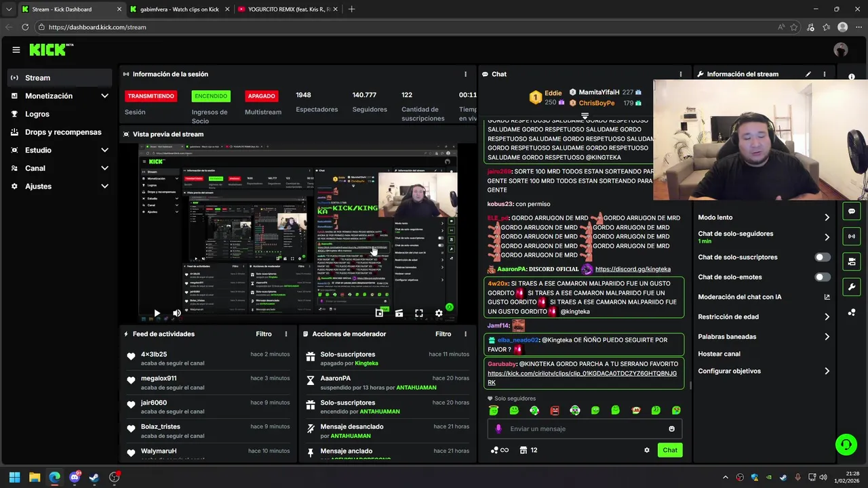
Task: Open activity feed three-dot menu
Action: 286,334
